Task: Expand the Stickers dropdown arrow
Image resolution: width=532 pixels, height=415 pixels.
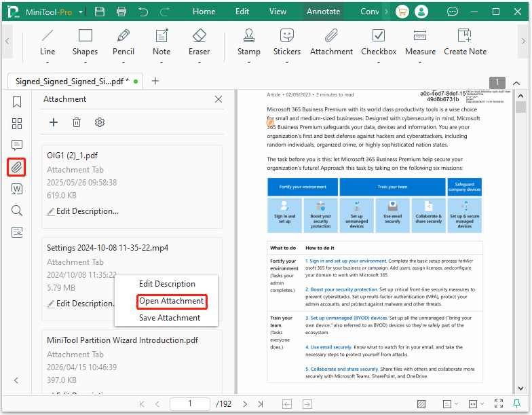Action: click(x=286, y=62)
